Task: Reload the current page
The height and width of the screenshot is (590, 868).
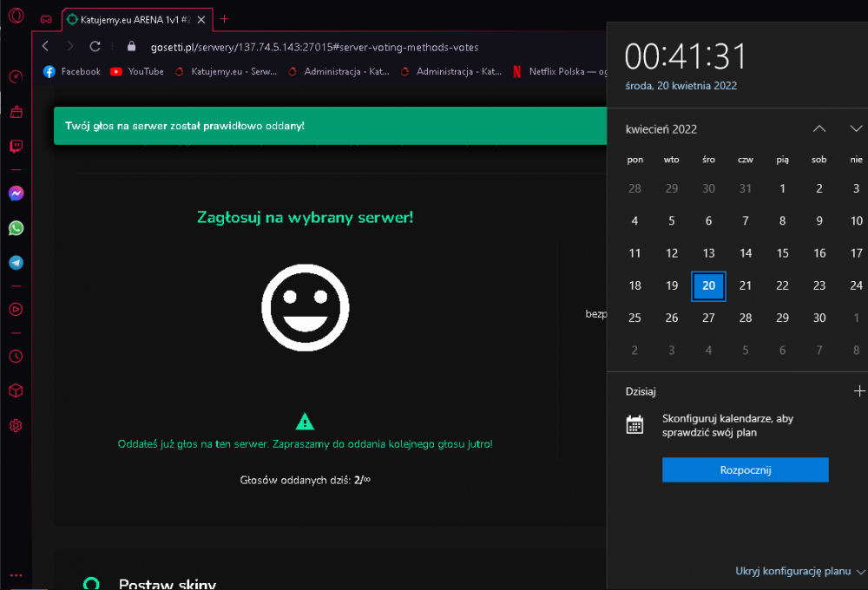Action: pos(95,47)
